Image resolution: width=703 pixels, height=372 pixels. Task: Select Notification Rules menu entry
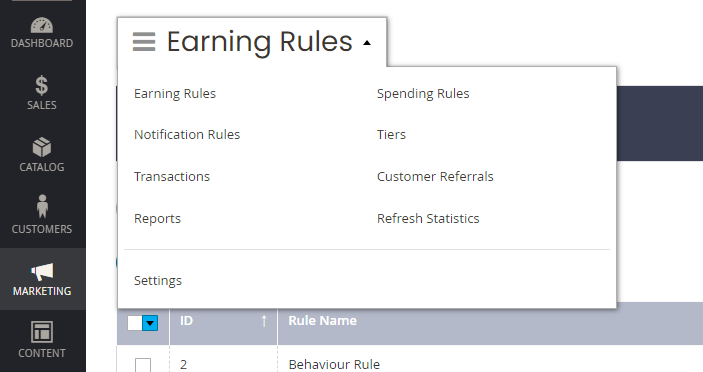[x=187, y=134]
